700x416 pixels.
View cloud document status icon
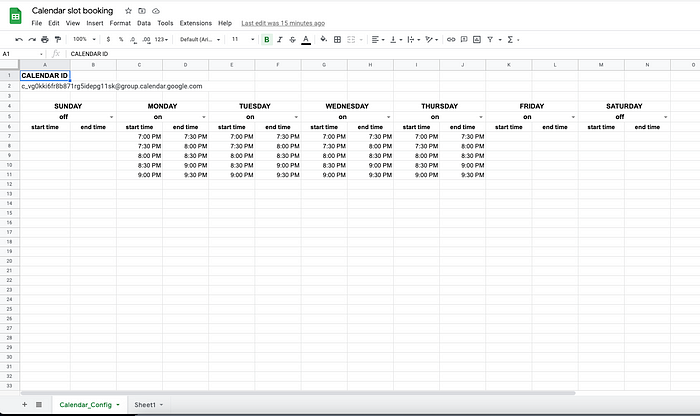[x=156, y=11]
